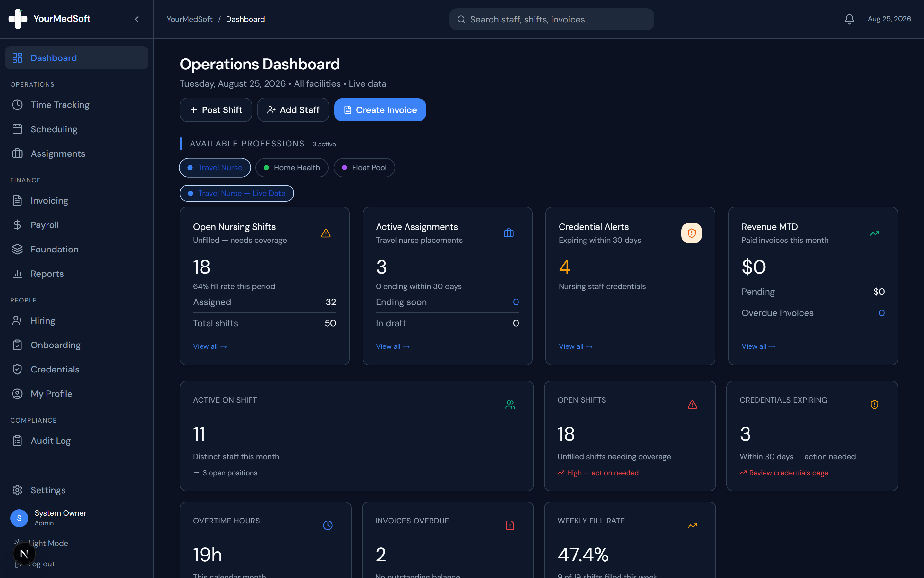
Task: Click 'Review credentials page' text
Action: [x=789, y=473]
